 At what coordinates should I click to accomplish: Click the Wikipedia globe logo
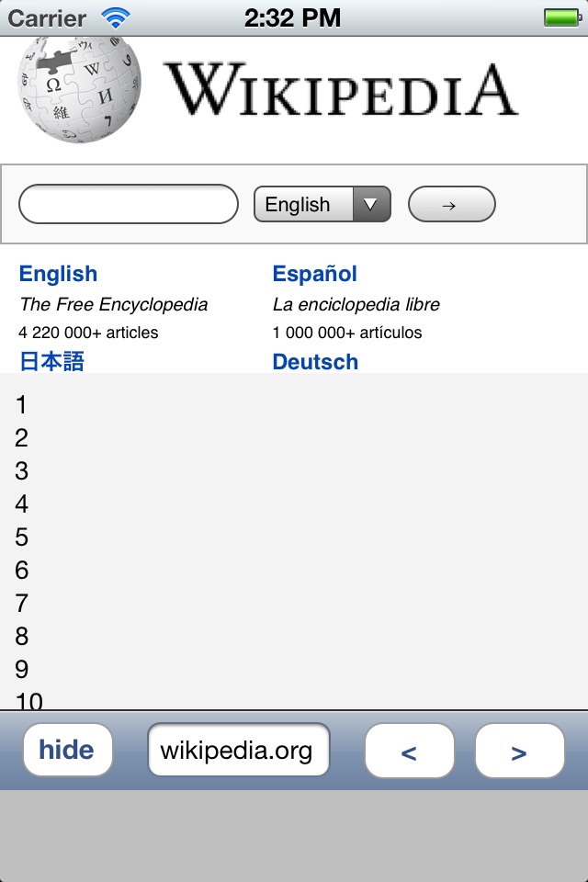79,89
